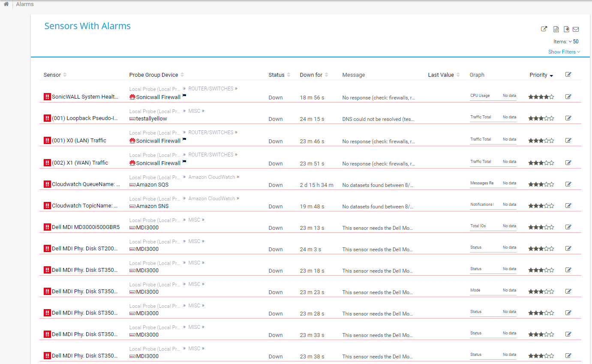Open Amazon CloudWatch group in the QueueName row
Screen dimensions: 592x364
212,177
